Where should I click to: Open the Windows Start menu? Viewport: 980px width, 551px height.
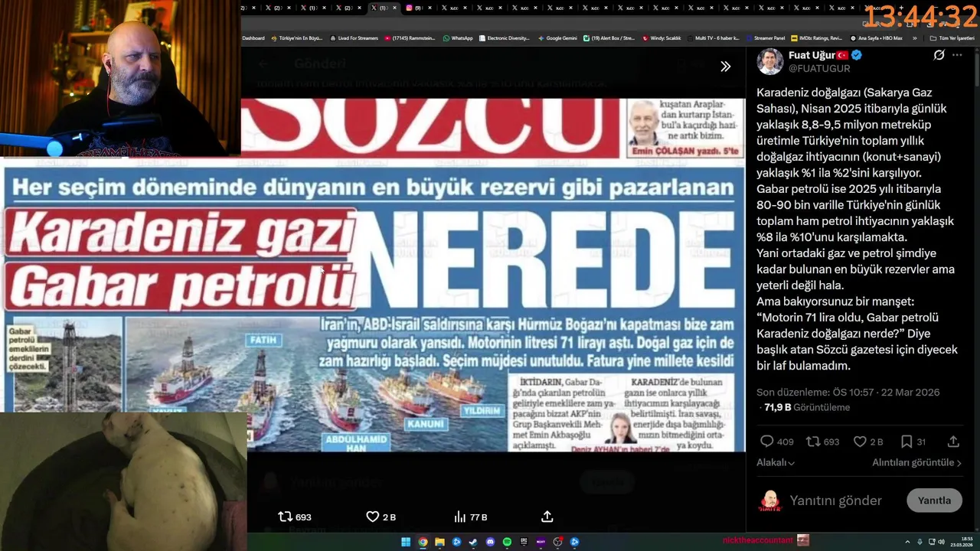coord(406,542)
